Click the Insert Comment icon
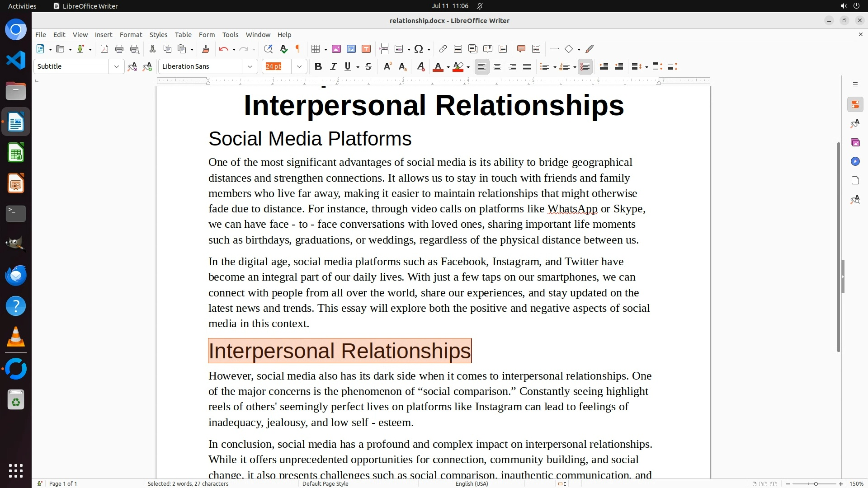The width and height of the screenshot is (868, 488). [521, 49]
